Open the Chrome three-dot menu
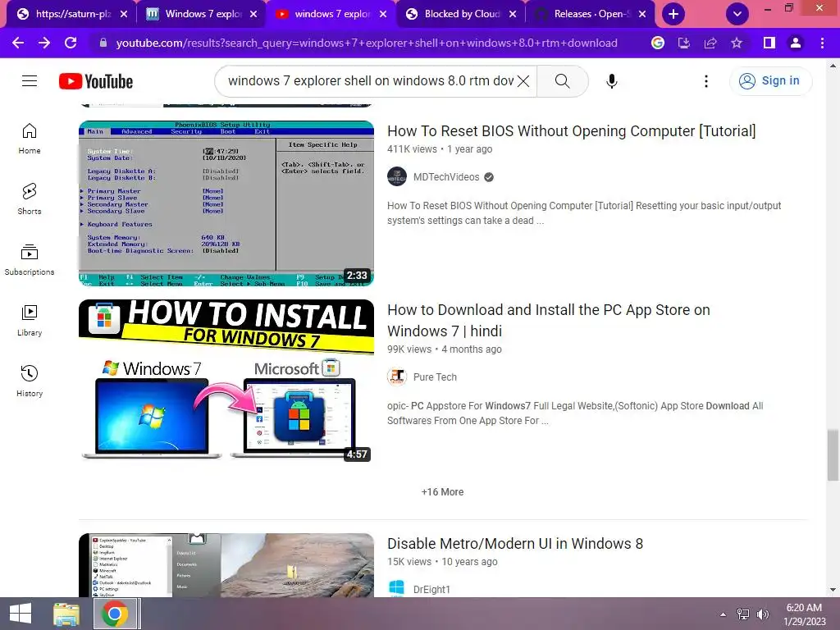 click(x=822, y=43)
